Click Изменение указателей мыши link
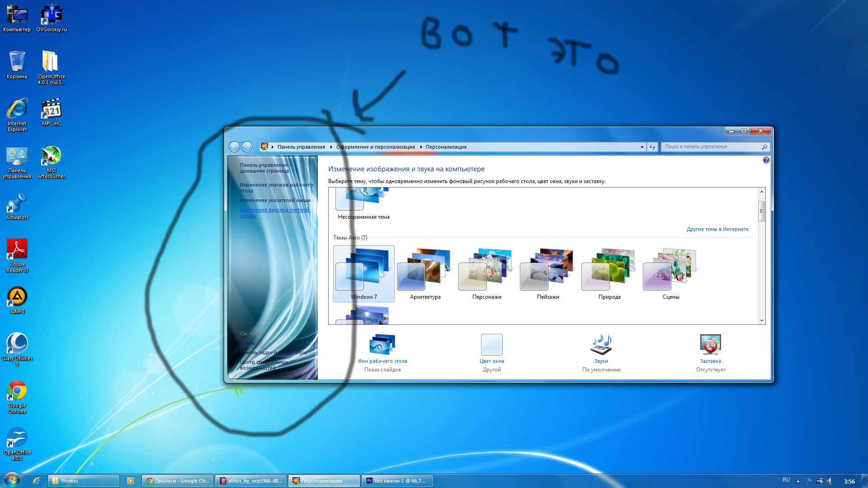Viewport: 868px width, 488px height. tap(274, 200)
